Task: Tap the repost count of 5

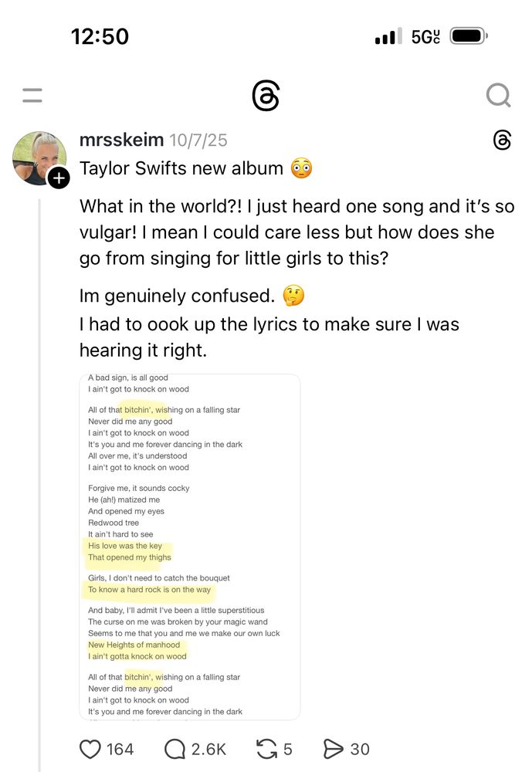Action: pos(288,749)
